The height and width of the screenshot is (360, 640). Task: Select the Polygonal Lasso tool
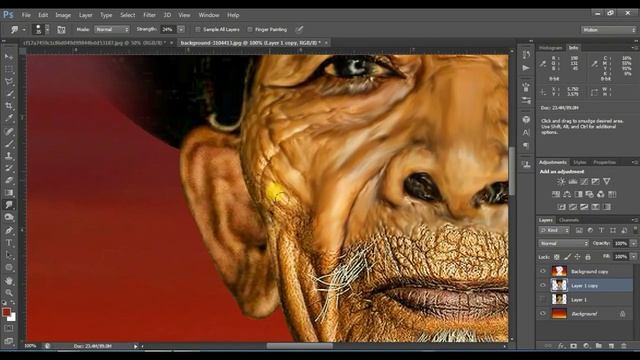(9, 81)
